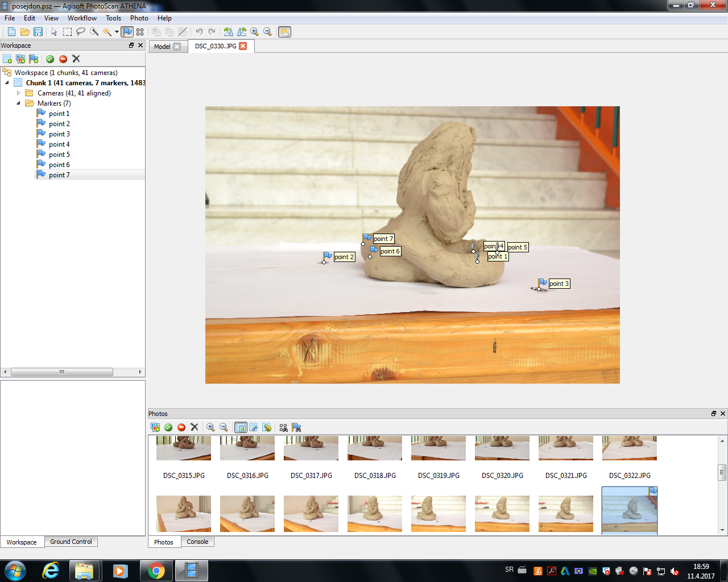Open the dropdown arrow beside Magic Wand

117,32
